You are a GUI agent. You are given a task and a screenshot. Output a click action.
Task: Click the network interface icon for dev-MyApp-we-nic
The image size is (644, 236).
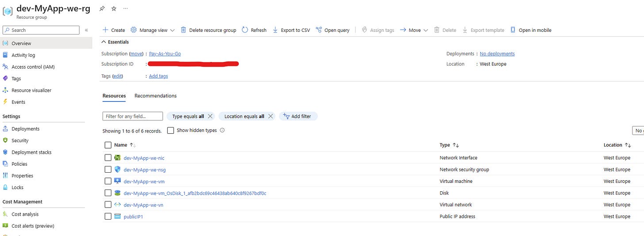point(118,158)
